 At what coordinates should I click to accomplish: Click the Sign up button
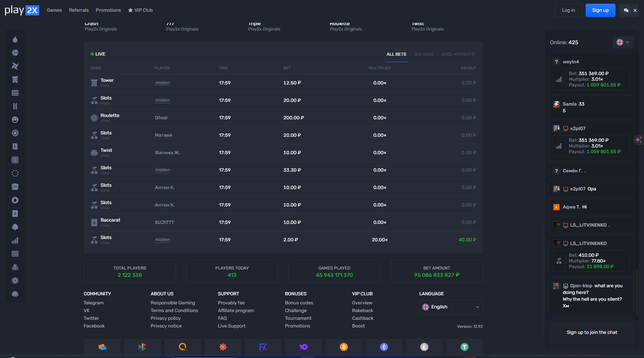(600, 10)
